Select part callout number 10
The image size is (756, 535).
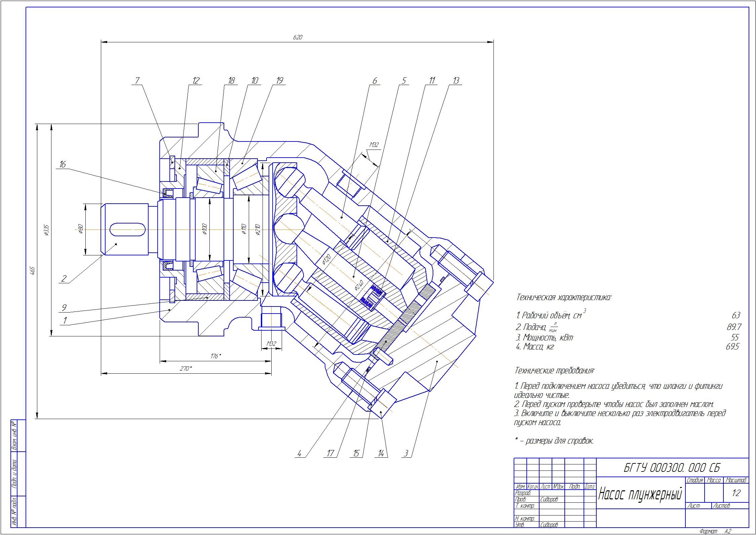(254, 80)
